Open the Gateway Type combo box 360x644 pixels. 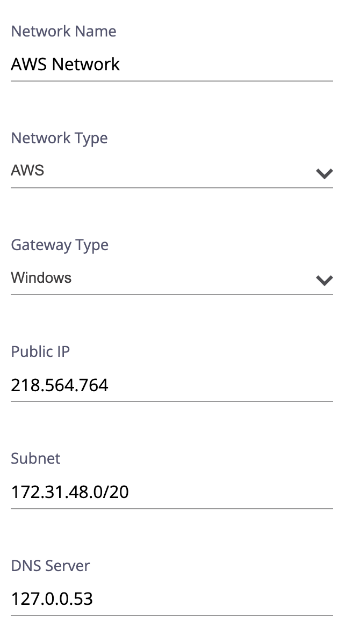tap(161, 279)
